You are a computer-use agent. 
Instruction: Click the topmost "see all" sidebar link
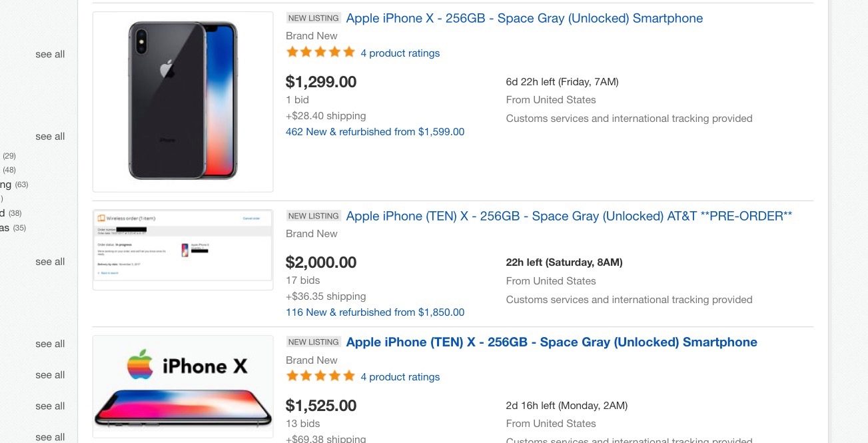[x=49, y=54]
